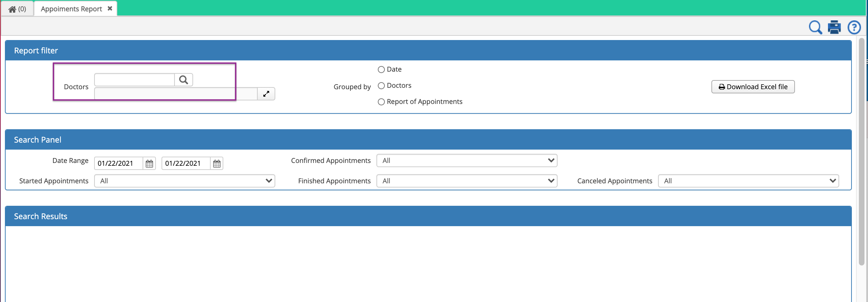This screenshot has height=302, width=868.
Task: Switch to the Appoiments Report tab
Action: [x=71, y=9]
